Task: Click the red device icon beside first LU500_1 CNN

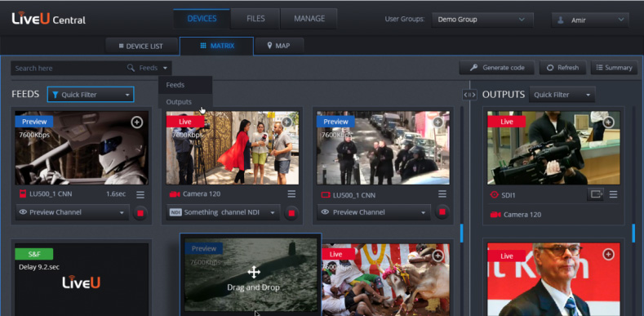Action: (23, 194)
